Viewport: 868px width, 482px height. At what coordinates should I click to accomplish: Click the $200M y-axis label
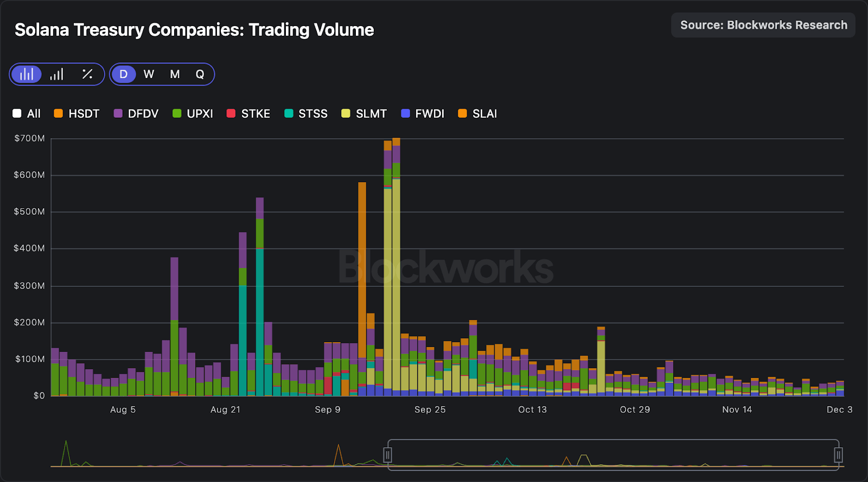pyautogui.click(x=29, y=323)
